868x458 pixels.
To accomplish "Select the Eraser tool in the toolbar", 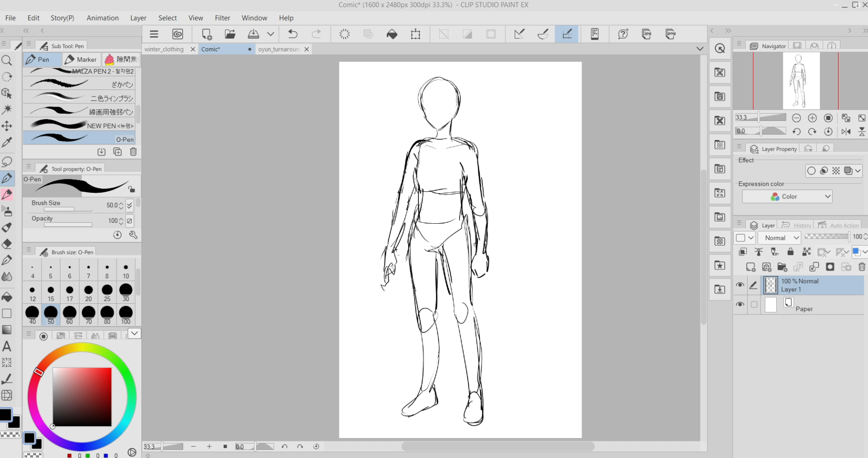I will point(7,244).
